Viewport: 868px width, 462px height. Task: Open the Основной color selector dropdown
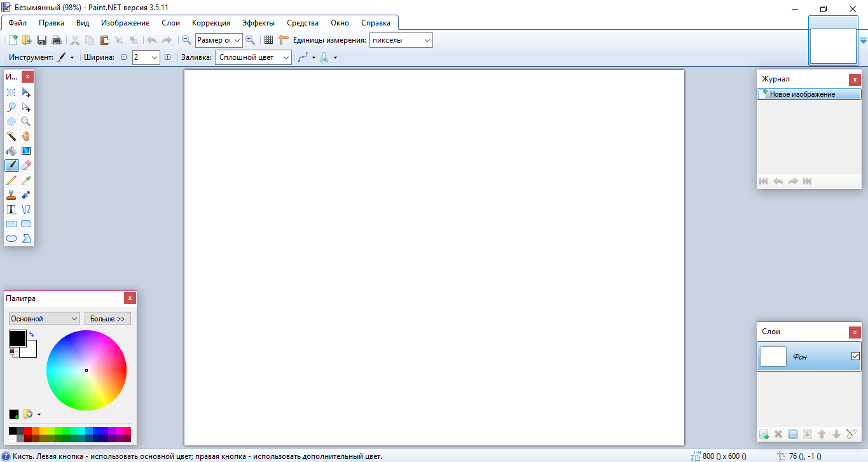(45, 318)
